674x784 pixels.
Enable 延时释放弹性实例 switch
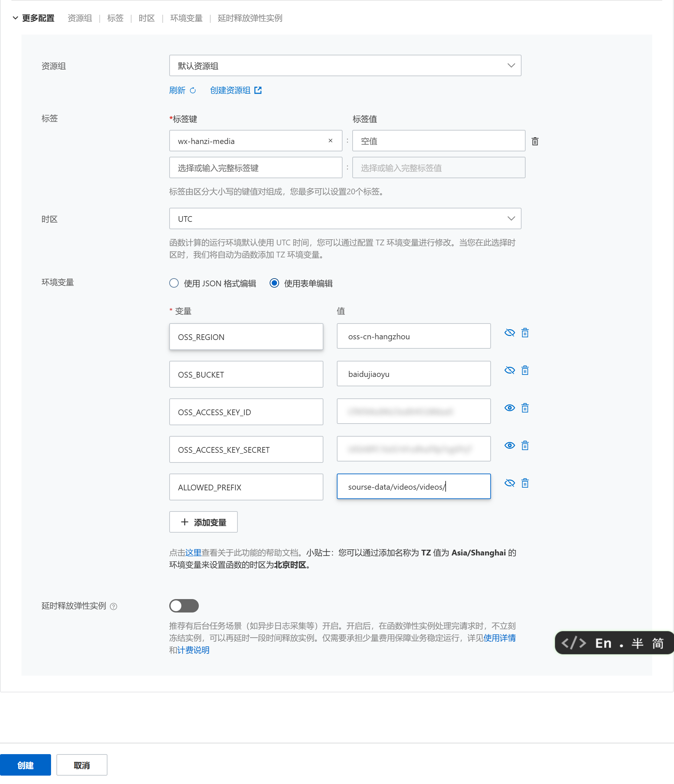[184, 605]
